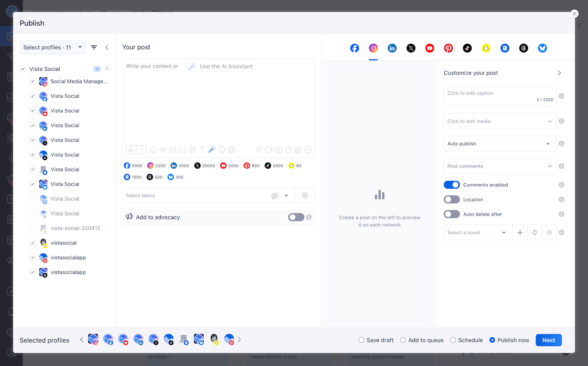Check the vista-social-320412 profile checkbox

point(33,228)
